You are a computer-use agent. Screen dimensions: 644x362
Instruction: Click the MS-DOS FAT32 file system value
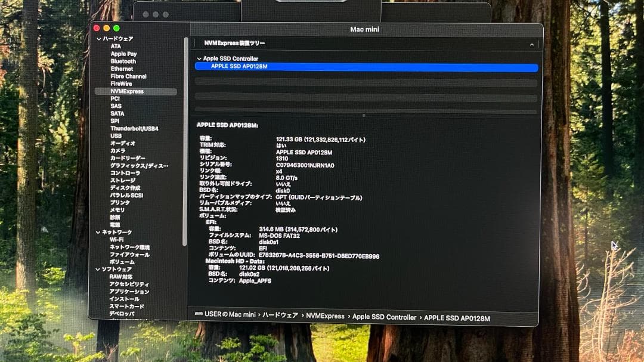pos(279,236)
